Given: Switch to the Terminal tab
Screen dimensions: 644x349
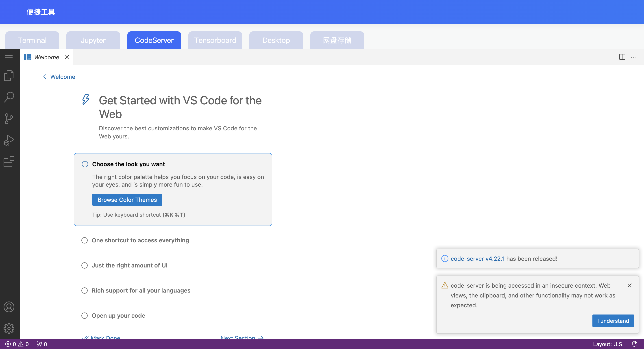Looking at the screenshot, I should (x=32, y=40).
